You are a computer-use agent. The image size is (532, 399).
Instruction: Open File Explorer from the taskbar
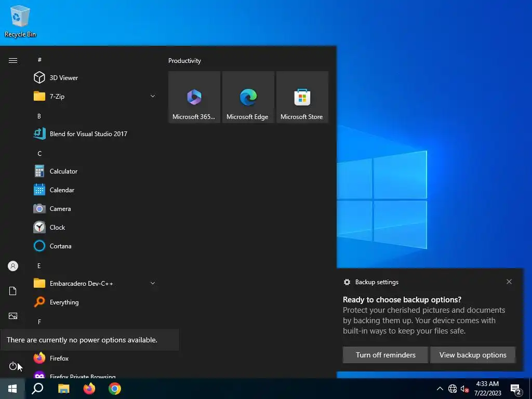pos(63,389)
